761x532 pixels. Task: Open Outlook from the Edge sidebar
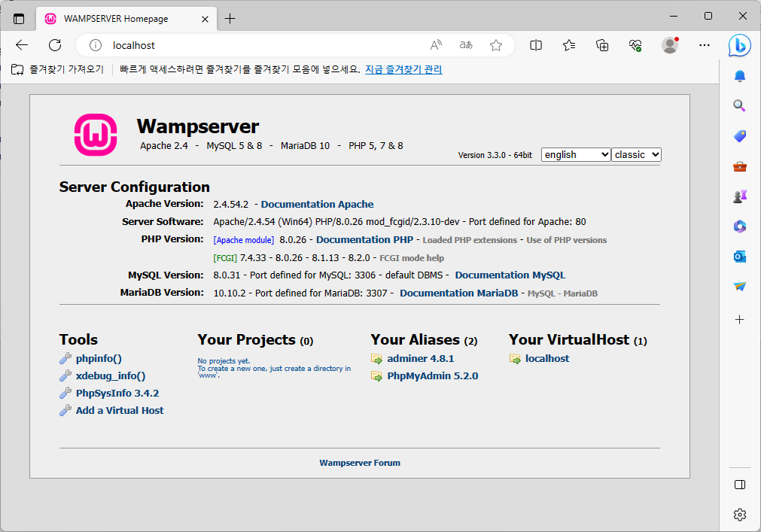740,256
